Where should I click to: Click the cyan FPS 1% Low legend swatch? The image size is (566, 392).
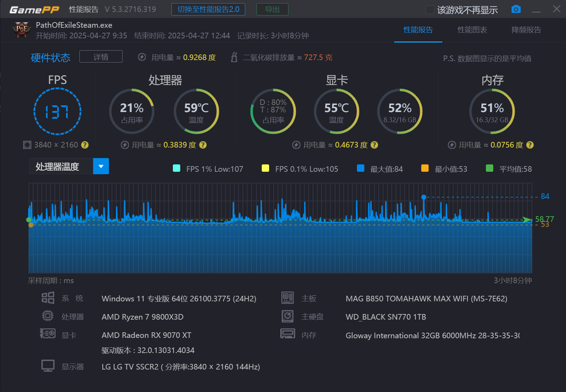(x=177, y=169)
